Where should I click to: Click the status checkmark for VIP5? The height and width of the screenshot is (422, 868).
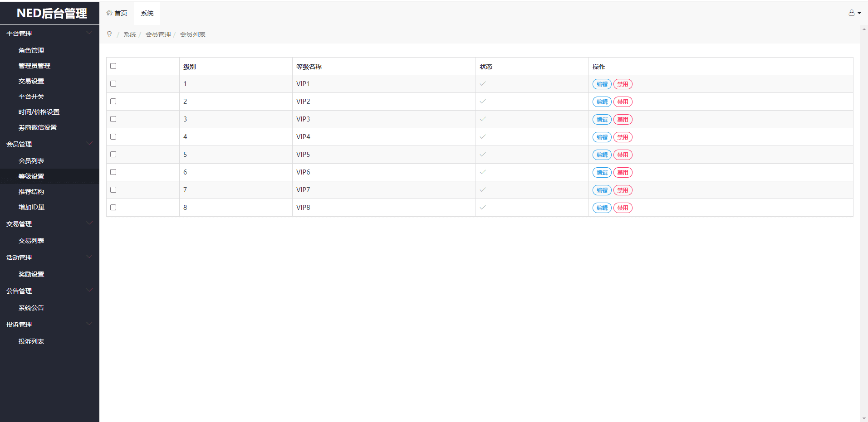482,155
